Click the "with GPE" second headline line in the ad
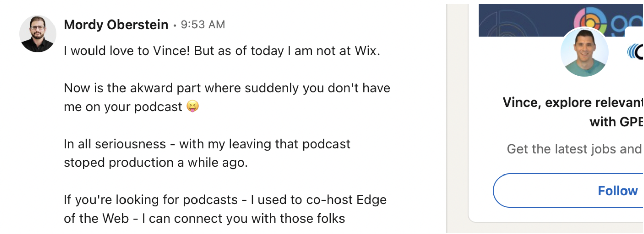This screenshot has height=234, width=644. click(x=616, y=122)
